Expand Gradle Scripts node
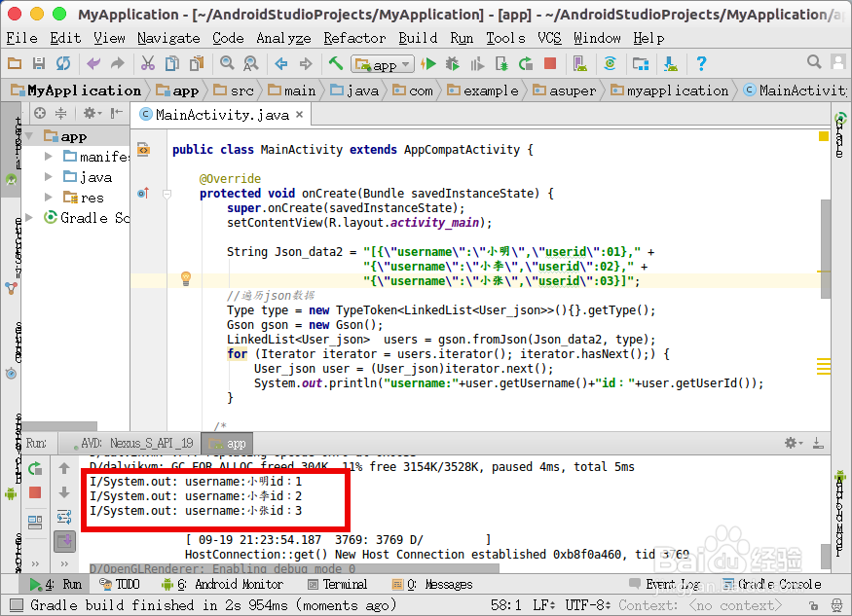The width and height of the screenshot is (852, 616). [29, 218]
